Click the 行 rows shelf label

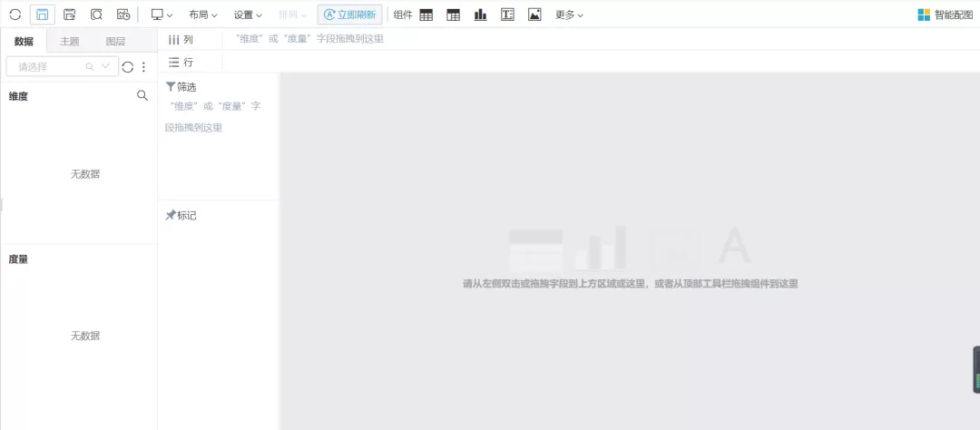click(x=181, y=62)
